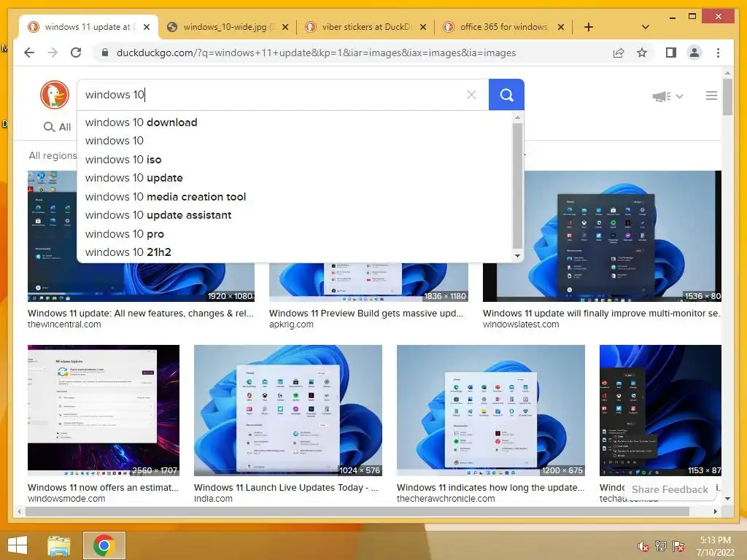Open the windowsmode.com source link

[66, 499]
